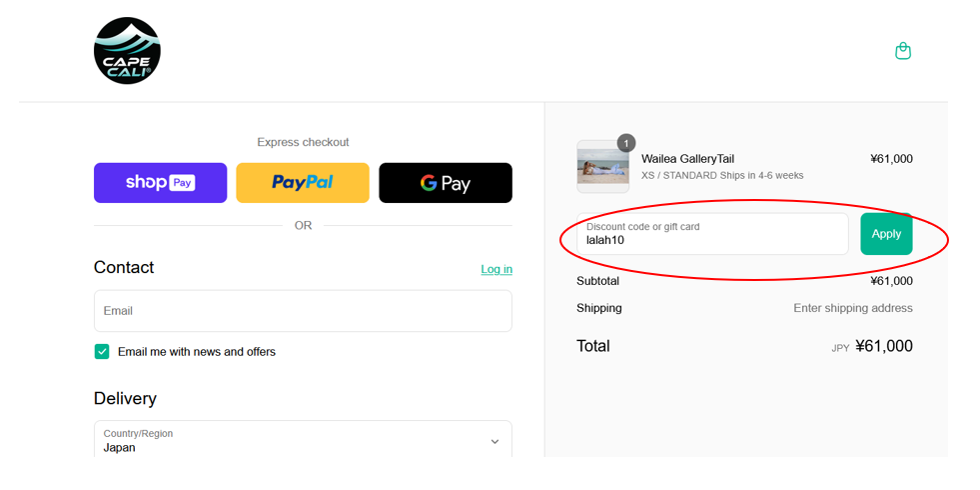Select Google Pay express checkout
Viewport: 980px width, 490px height.
(x=446, y=183)
